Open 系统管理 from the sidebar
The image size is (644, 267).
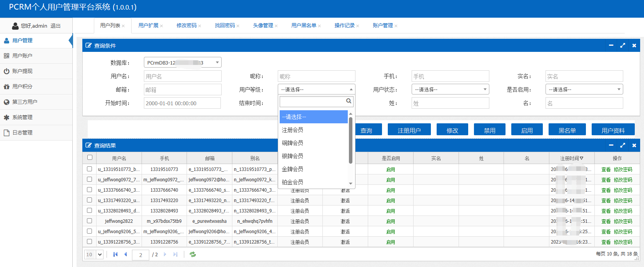point(22,117)
